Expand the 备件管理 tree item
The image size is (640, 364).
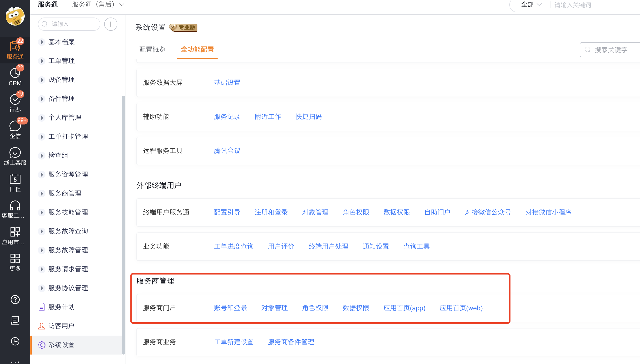[41, 99]
